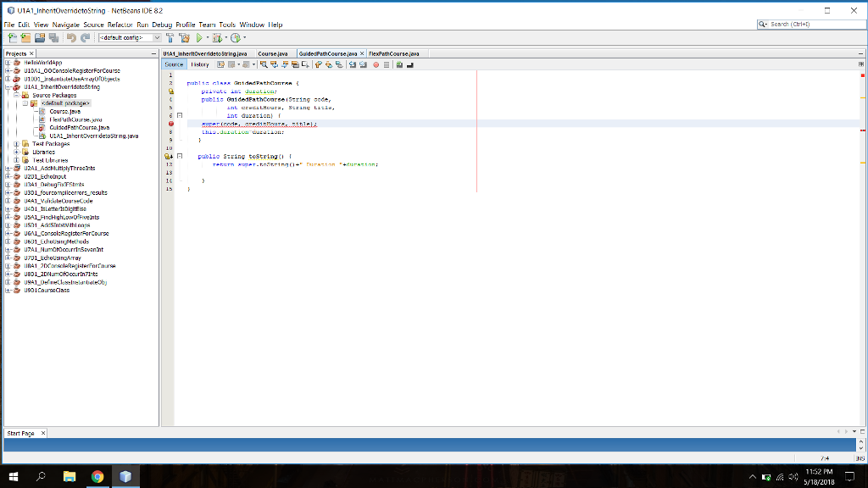The height and width of the screenshot is (488, 868).
Task: Redo the undone change
Action: click(83, 37)
